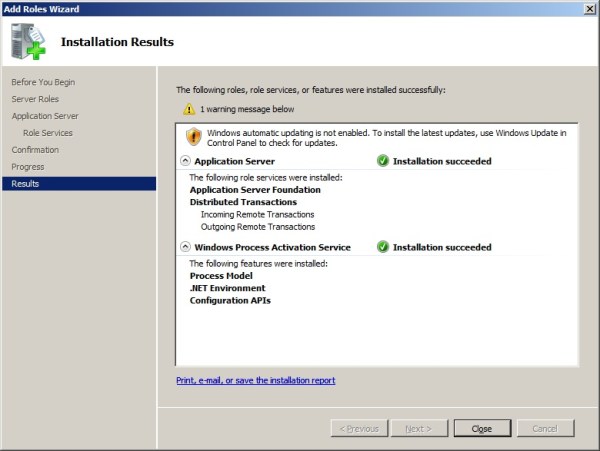This screenshot has width=600, height=451.
Task: Collapse the Application Server section
Action: (x=185, y=161)
